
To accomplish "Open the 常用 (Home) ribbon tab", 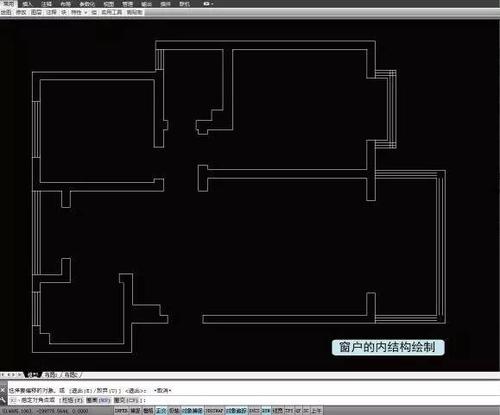I will 9,4.
